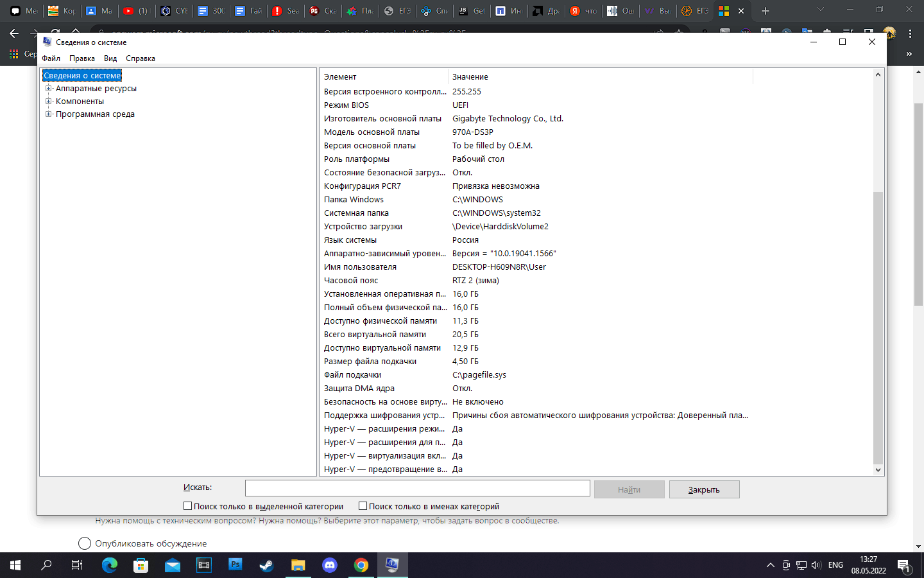The image size is (924, 578).
Task: Open the Вид menu
Action: pos(110,58)
